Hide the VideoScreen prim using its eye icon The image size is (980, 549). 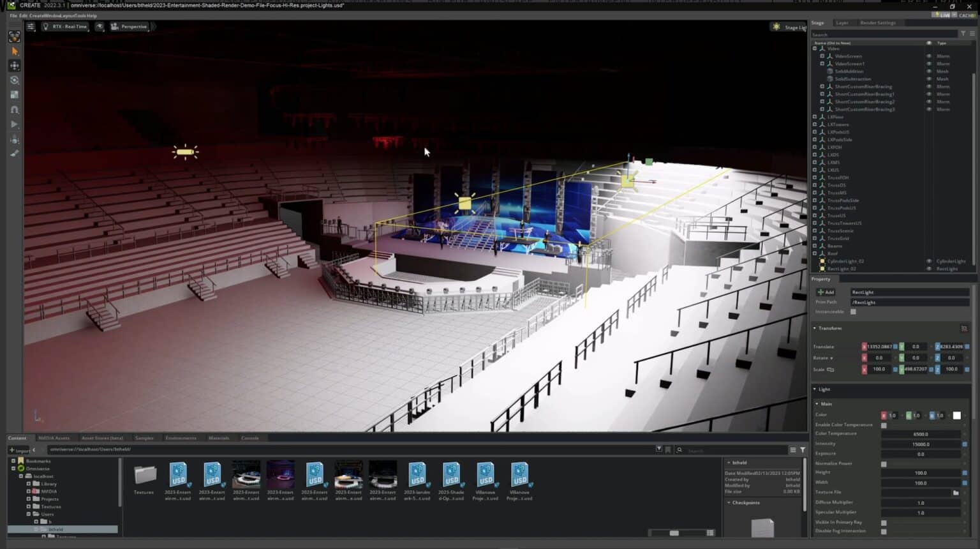929,56
